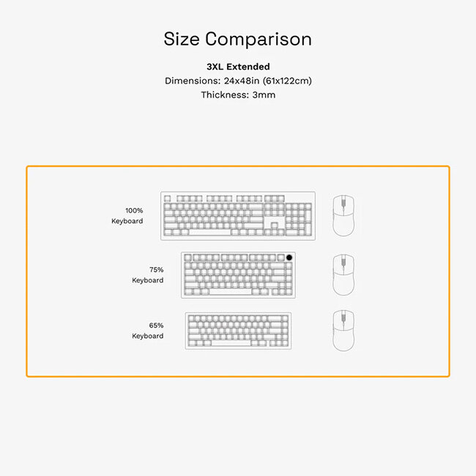Click the "65% Keyboard" label
Viewport: 476px width, 476px height.
click(148, 330)
